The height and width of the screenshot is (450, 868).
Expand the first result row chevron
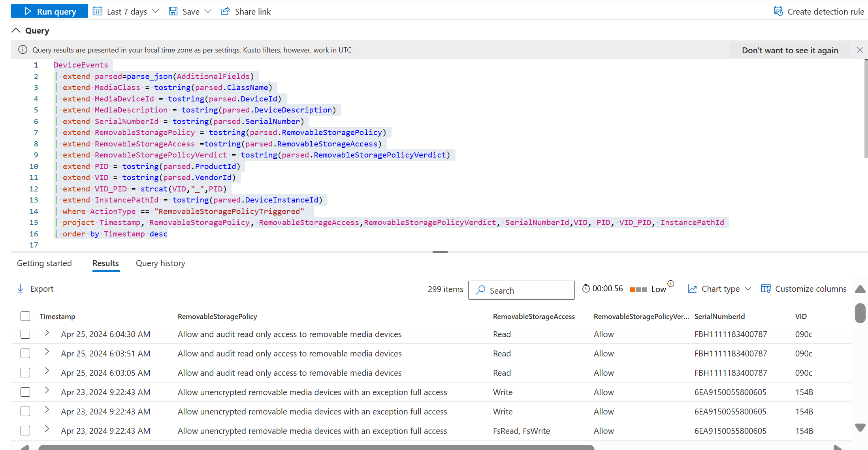pyautogui.click(x=47, y=333)
